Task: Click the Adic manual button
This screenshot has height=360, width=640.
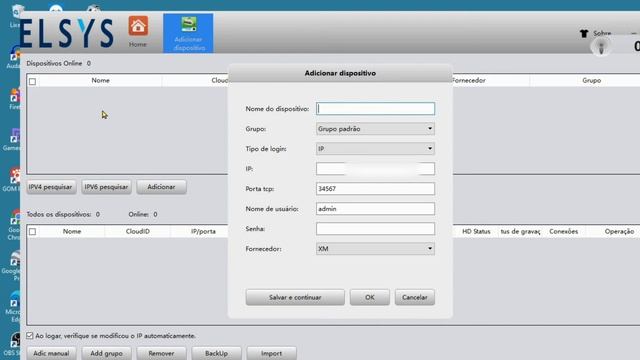Action: (x=51, y=353)
